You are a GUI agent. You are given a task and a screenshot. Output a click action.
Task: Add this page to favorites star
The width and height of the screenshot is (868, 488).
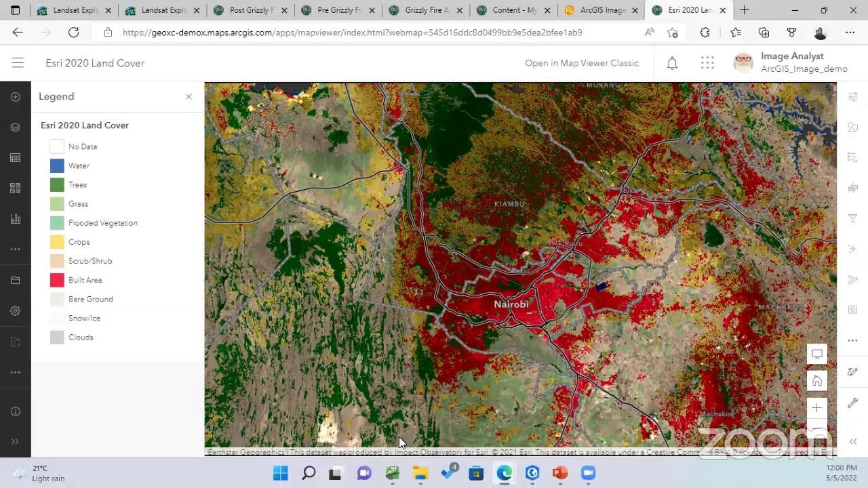tap(672, 33)
